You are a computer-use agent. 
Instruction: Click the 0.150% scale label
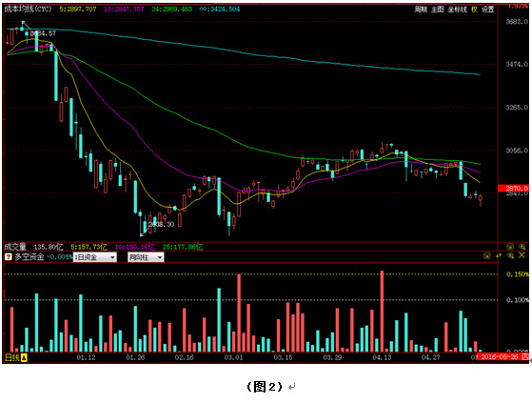point(518,274)
